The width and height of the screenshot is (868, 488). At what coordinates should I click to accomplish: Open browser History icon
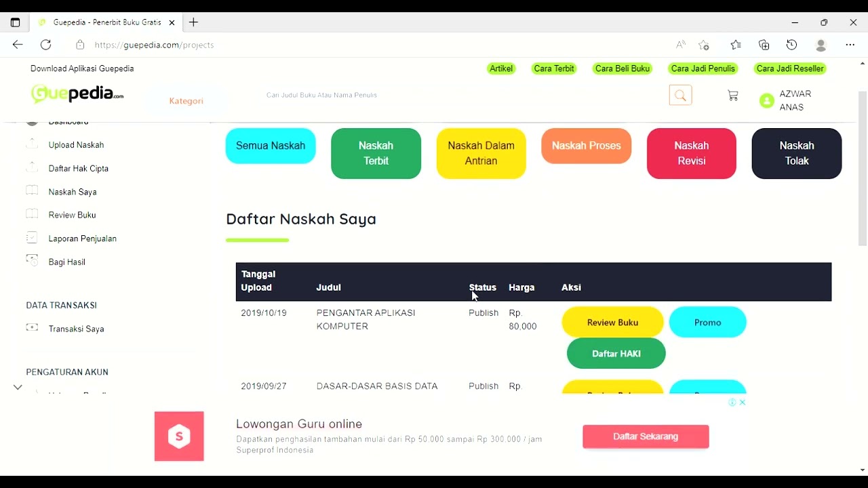click(x=791, y=45)
